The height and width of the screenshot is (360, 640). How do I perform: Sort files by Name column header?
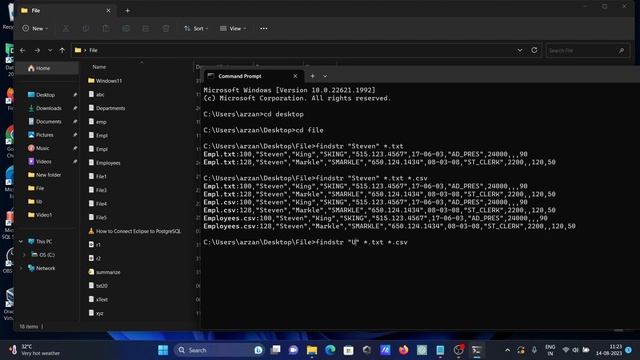(99, 67)
